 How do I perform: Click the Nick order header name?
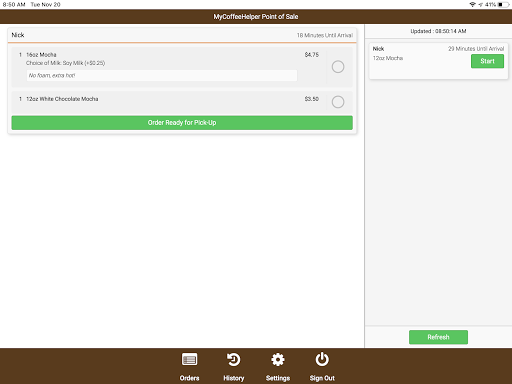click(18, 35)
